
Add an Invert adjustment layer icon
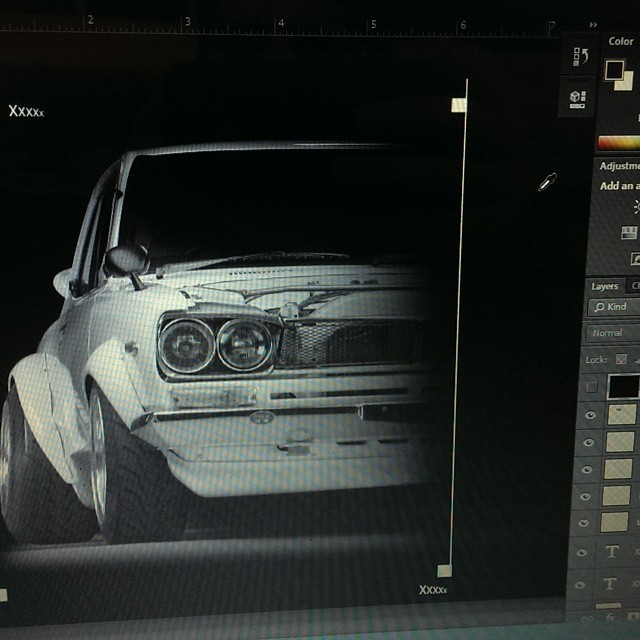point(636,258)
